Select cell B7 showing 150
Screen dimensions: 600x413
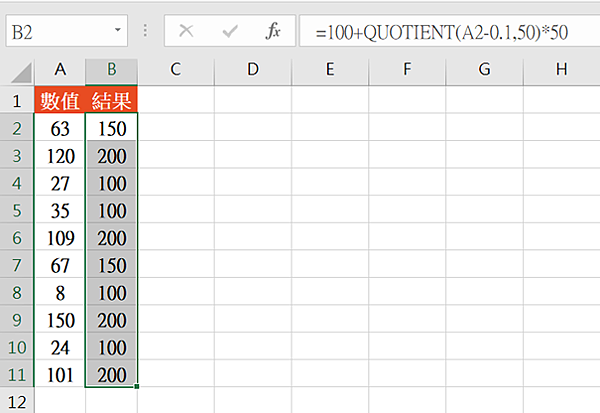tap(111, 265)
